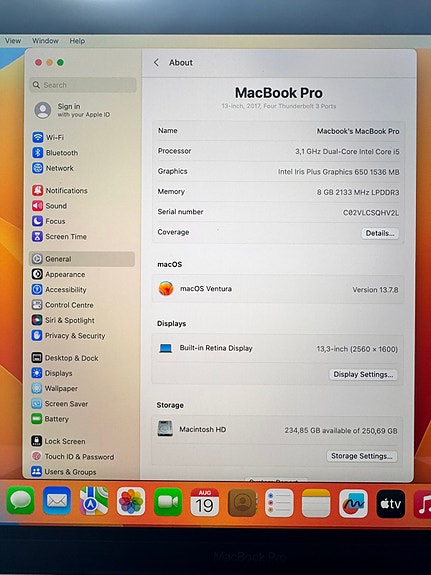The image size is (431, 575).
Task: Open Display Settings button
Action: 363,374
